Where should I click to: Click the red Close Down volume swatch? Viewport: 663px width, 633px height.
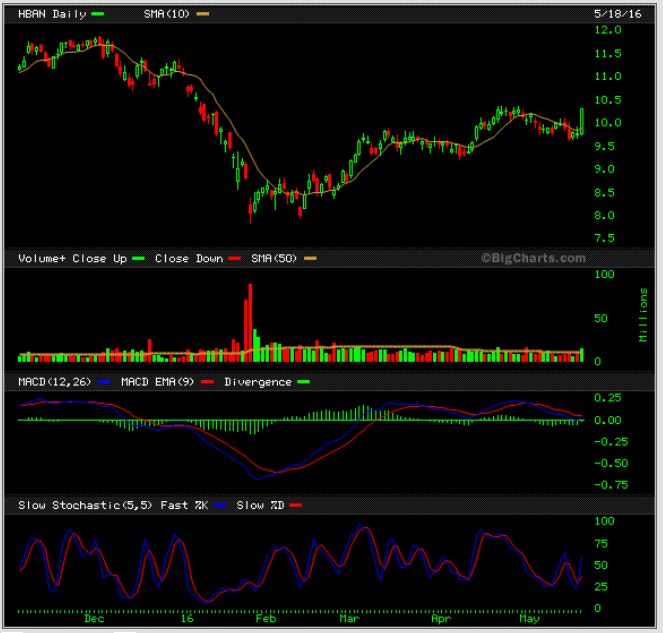pyautogui.click(x=235, y=258)
